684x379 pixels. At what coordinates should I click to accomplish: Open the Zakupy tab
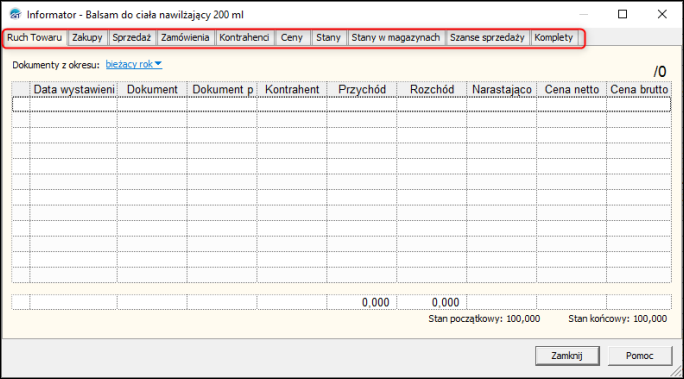(x=87, y=38)
